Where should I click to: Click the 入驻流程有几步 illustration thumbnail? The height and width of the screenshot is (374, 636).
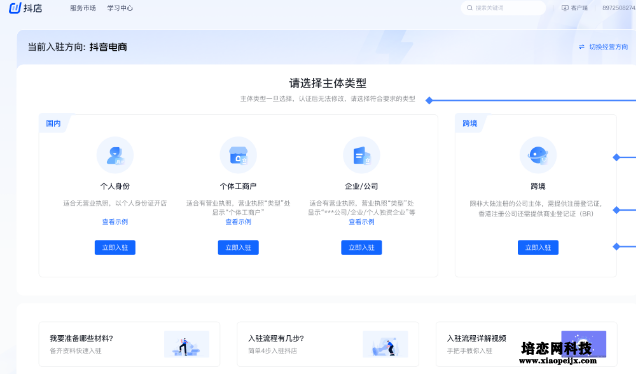pyautogui.click(x=385, y=344)
